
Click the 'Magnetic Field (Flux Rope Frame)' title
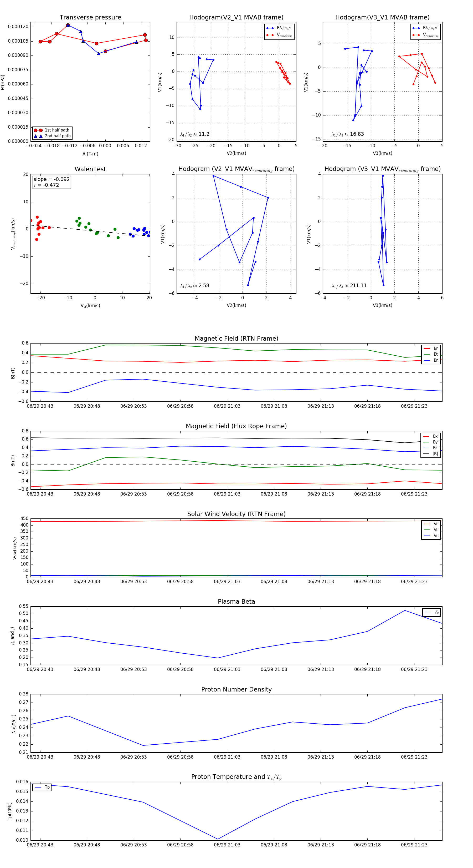point(236,426)
